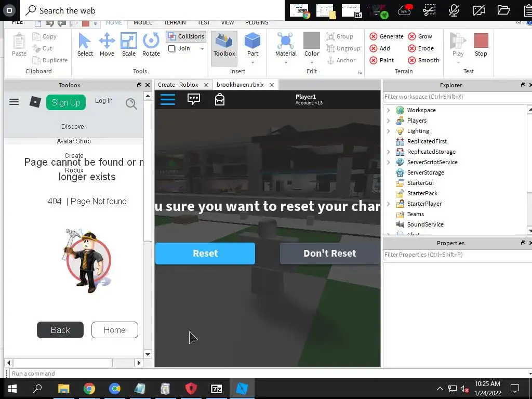Image resolution: width=532 pixels, height=399 pixels.
Task: Click Cut in the Clipboard group
Action: point(42,48)
